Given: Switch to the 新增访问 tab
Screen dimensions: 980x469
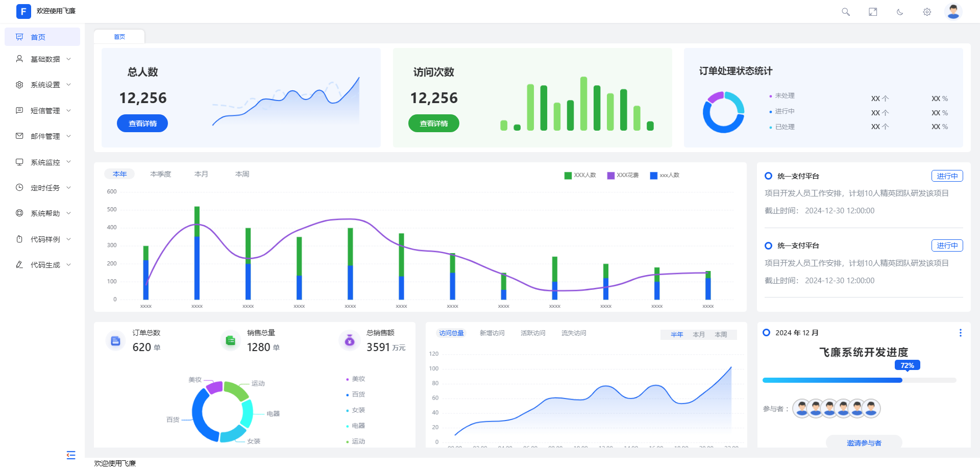Looking at the screenshot, I should point(492,333).
